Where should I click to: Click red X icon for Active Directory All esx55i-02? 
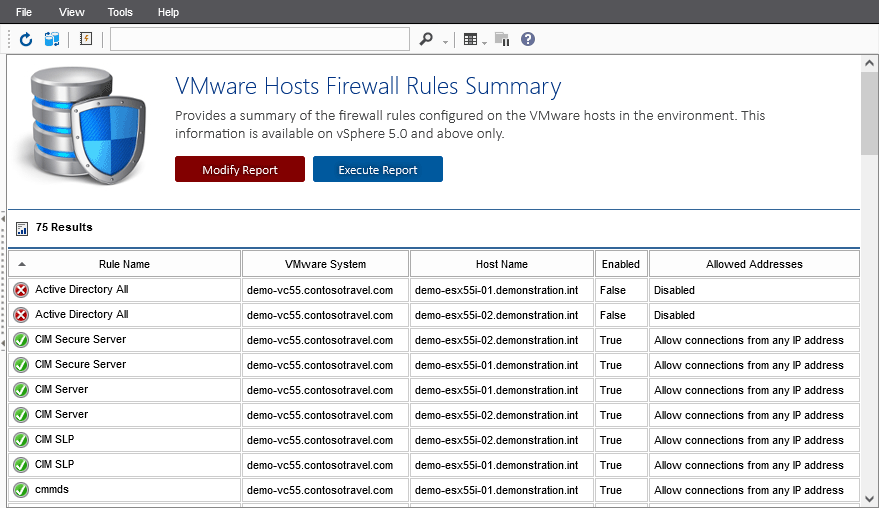[21, 315]
